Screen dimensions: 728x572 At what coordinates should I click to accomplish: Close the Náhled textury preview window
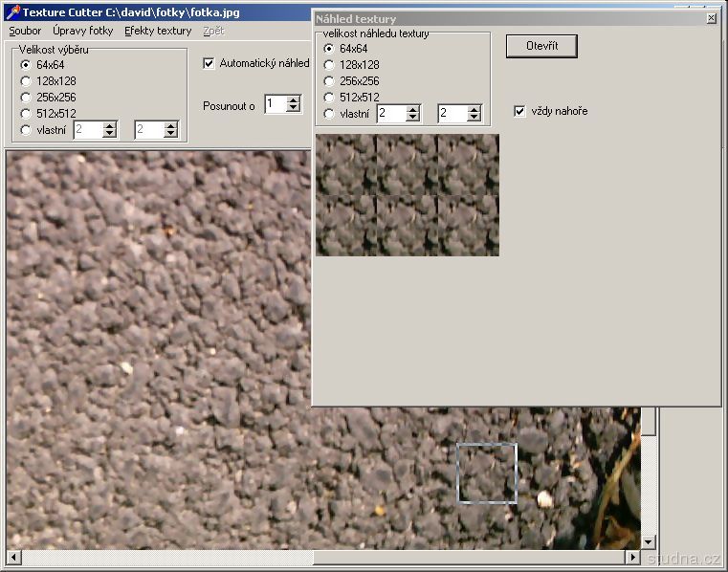tap(711, 18)
